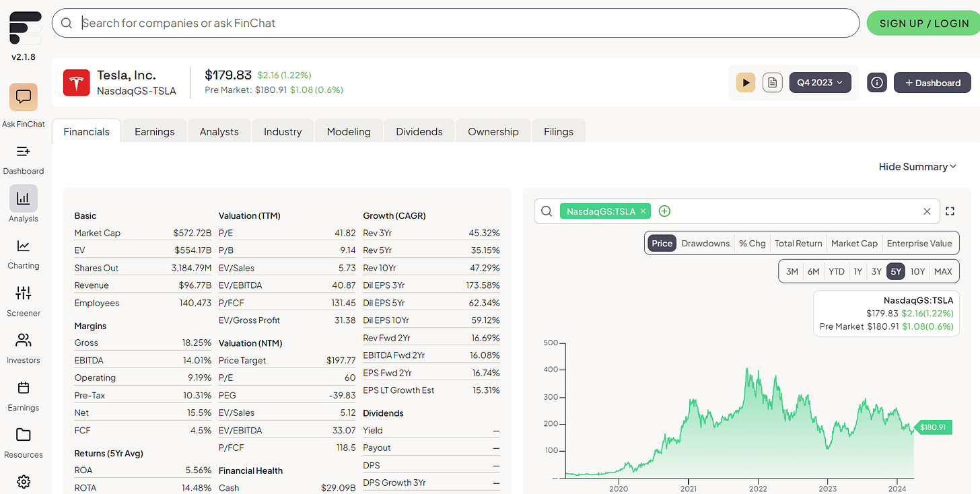Open Ask FinChat chat icon
The height and width of the screenshot is (494, 980).
[24, 98]
